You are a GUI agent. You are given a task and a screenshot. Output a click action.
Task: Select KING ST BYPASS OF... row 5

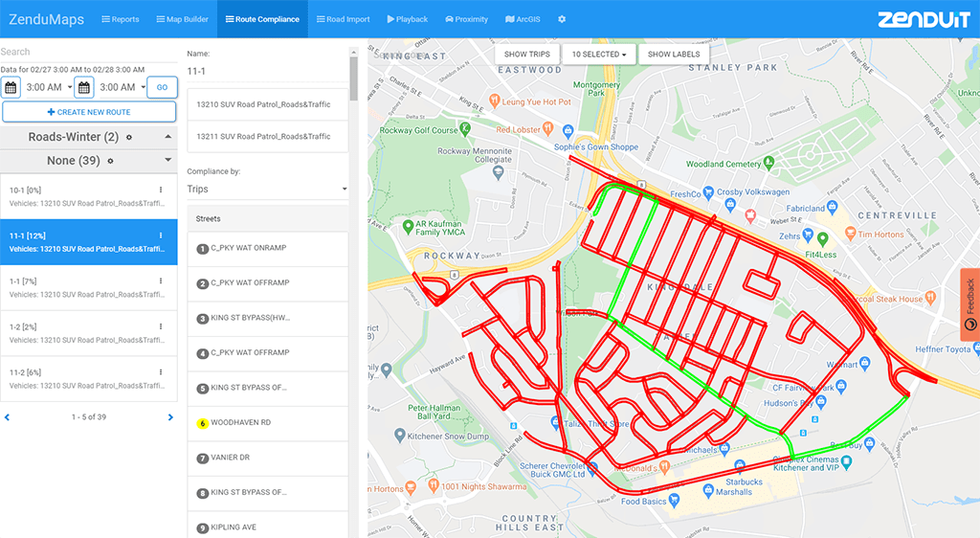point(268,388)
